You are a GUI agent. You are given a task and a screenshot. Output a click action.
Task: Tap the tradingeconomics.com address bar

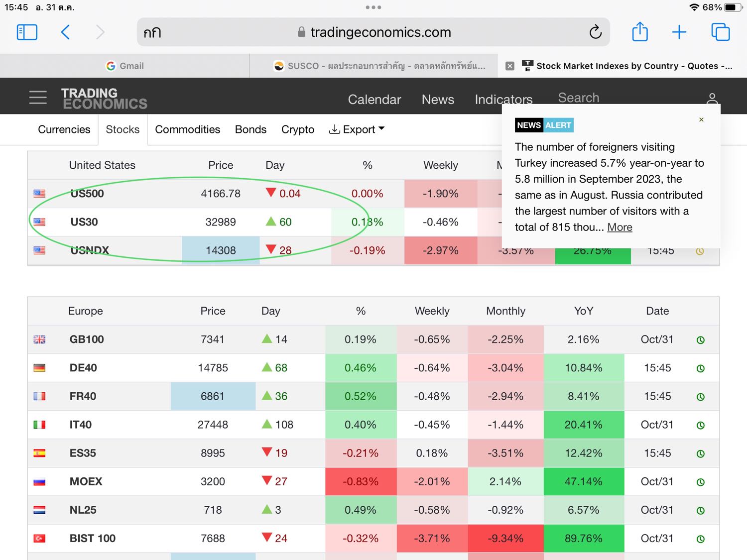coord(373,32)
